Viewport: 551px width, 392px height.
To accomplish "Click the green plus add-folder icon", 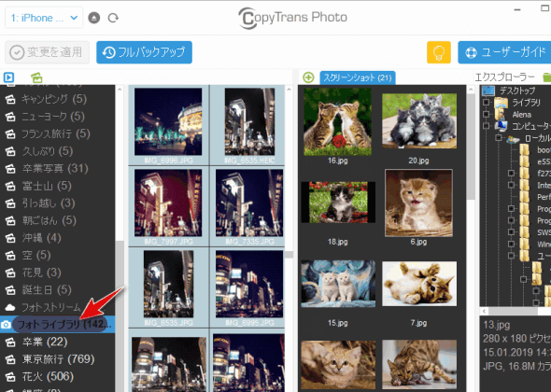I will tap(308, 77).
